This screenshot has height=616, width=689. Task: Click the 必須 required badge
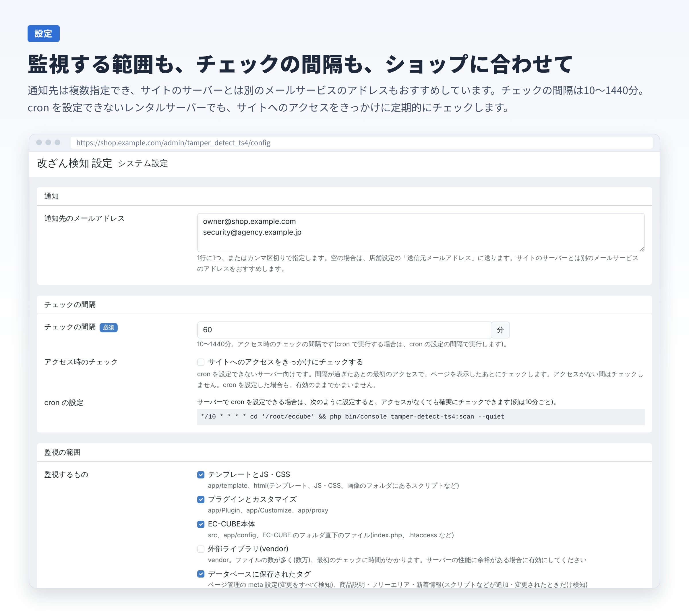(108, 327)
